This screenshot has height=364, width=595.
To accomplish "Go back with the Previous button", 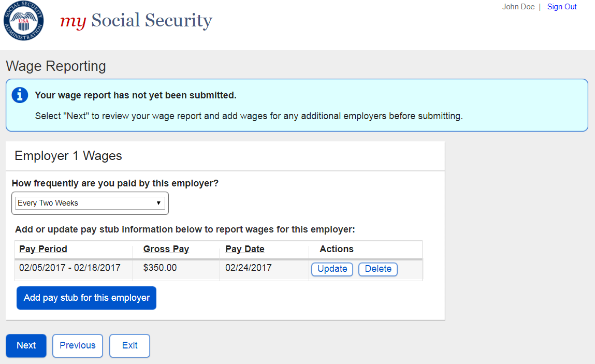I will tap(78, 345).
